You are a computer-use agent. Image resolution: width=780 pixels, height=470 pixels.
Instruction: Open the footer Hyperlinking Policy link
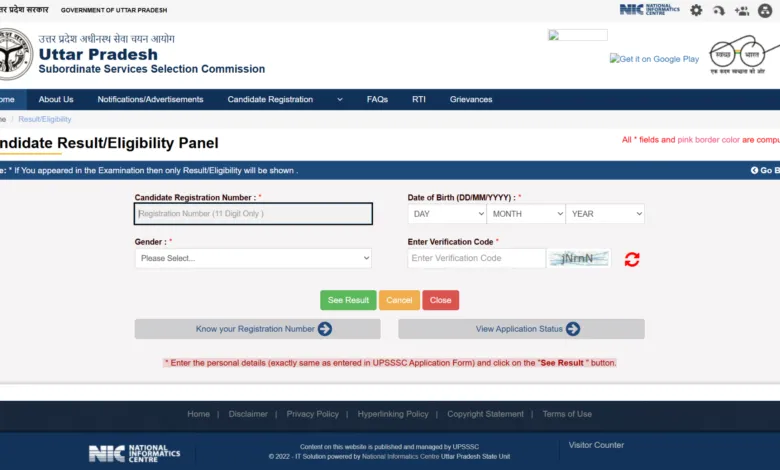point(393,414)
